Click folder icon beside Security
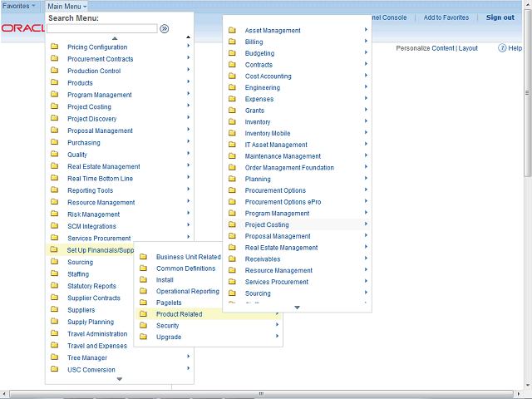This screenshot has height=399, width=532. (x=144, y=325)
